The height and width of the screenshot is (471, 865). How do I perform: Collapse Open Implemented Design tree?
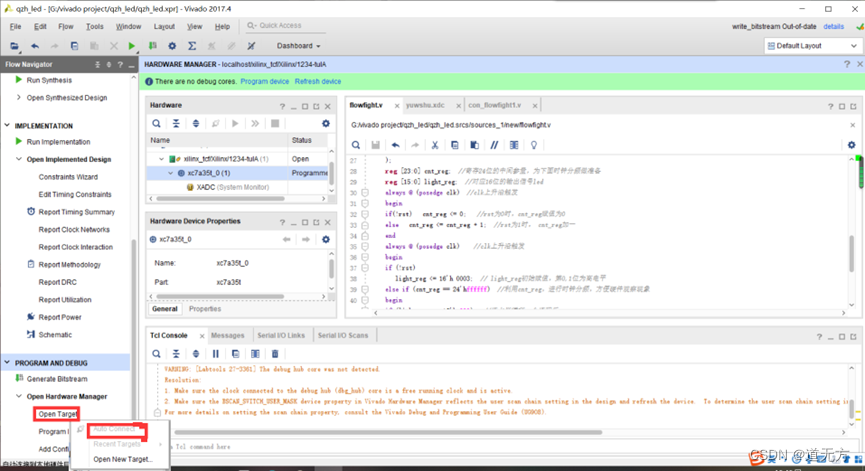(19, 159)
